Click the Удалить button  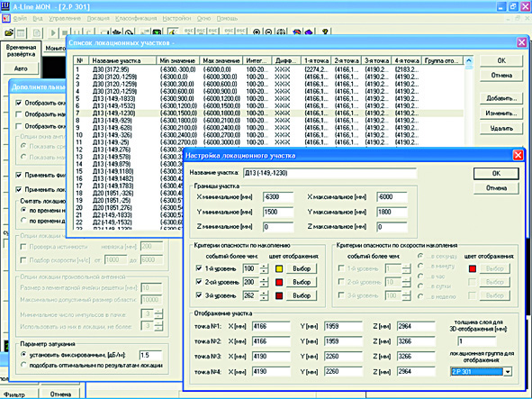[x=501, y=129]
